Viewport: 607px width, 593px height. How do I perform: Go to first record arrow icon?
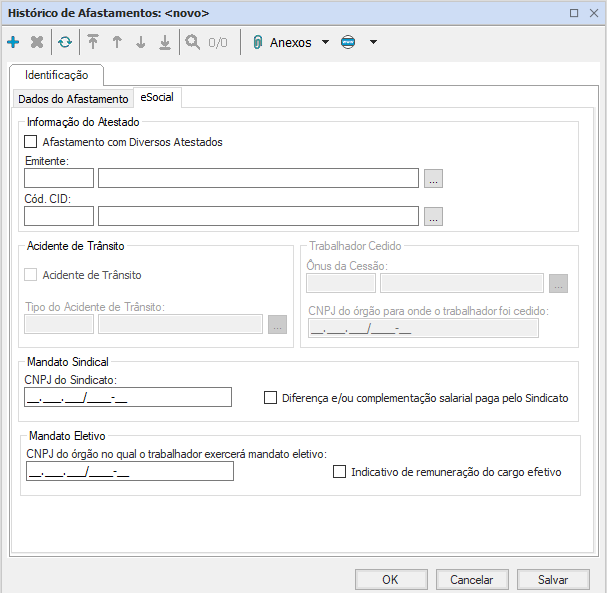tap(93, 43)
